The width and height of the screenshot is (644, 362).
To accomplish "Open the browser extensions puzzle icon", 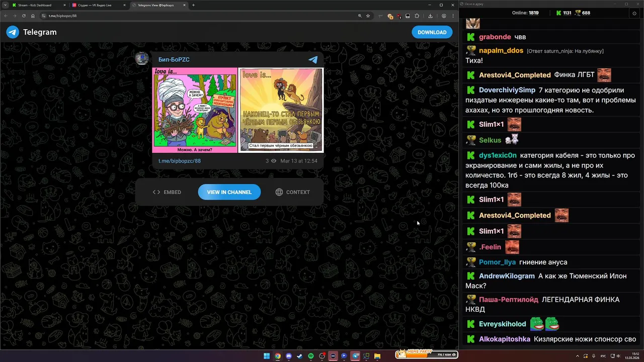I will (417, 16).
